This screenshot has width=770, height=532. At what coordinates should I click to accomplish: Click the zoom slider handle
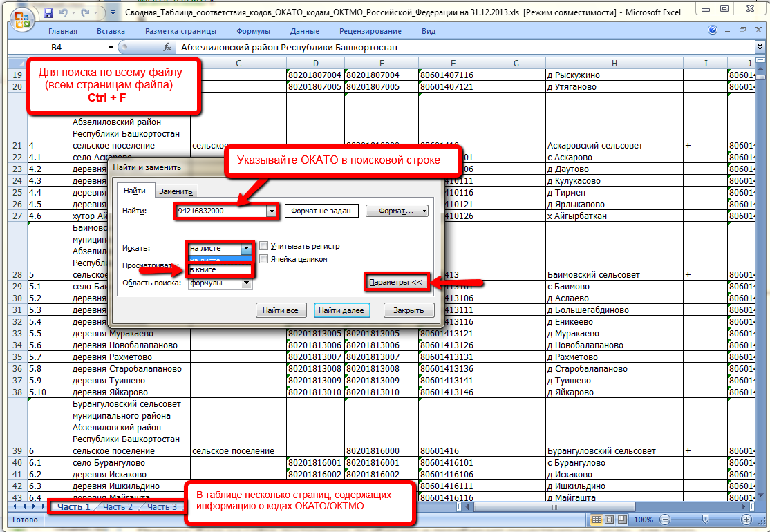click(704, 520)
